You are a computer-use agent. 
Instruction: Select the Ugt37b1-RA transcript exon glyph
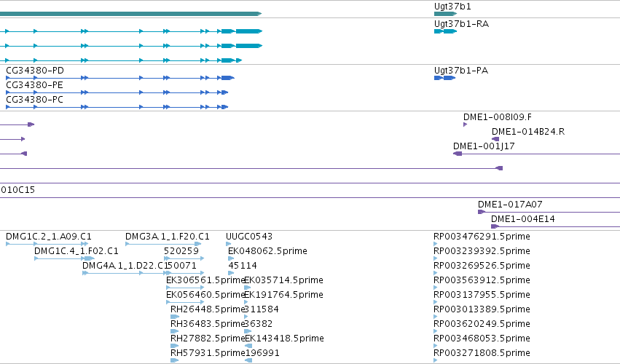(445, 31)
